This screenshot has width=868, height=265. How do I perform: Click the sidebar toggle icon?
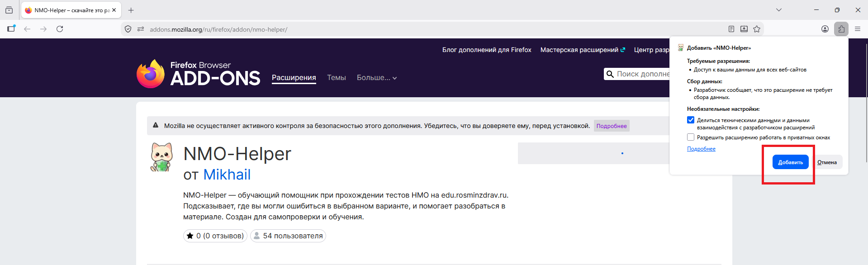[11, 29]
